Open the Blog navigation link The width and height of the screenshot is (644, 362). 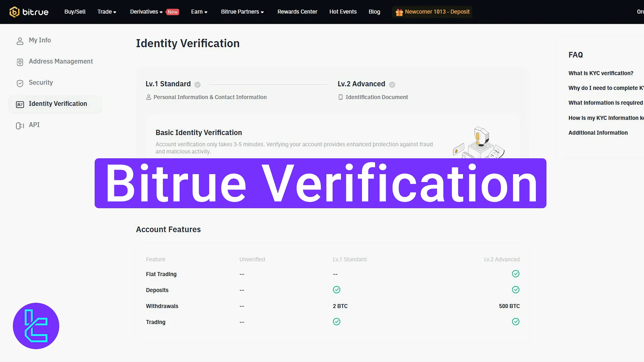[374, 12]
